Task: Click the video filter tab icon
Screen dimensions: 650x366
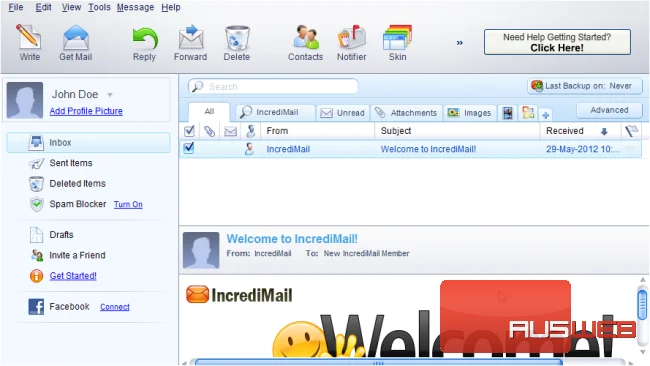Action: point(508,113)
